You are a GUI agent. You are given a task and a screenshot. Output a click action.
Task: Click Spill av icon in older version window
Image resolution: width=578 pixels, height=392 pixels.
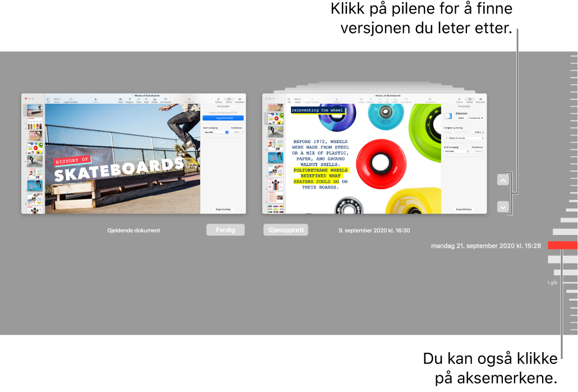[336, 100]
